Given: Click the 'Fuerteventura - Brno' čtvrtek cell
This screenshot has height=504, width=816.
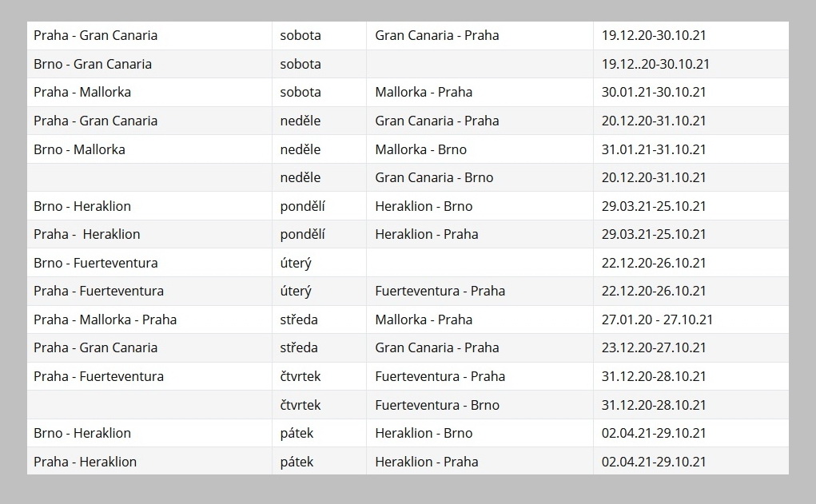Looking at the screenshot, I should tap(480, 405).
